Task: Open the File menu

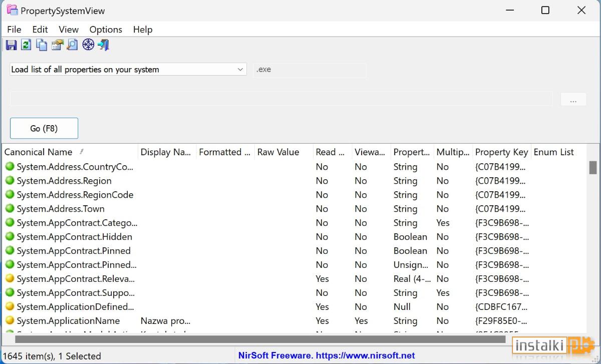Action: tap(14, 30)
